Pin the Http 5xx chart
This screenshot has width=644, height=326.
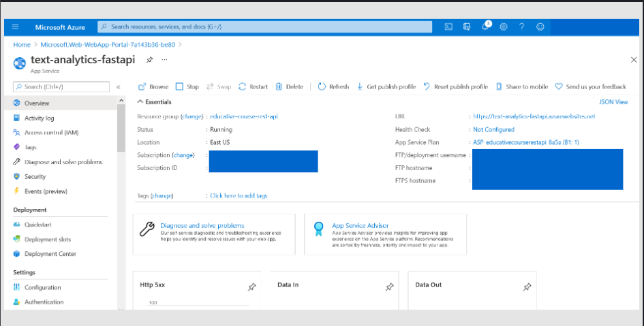coord(251,287)
